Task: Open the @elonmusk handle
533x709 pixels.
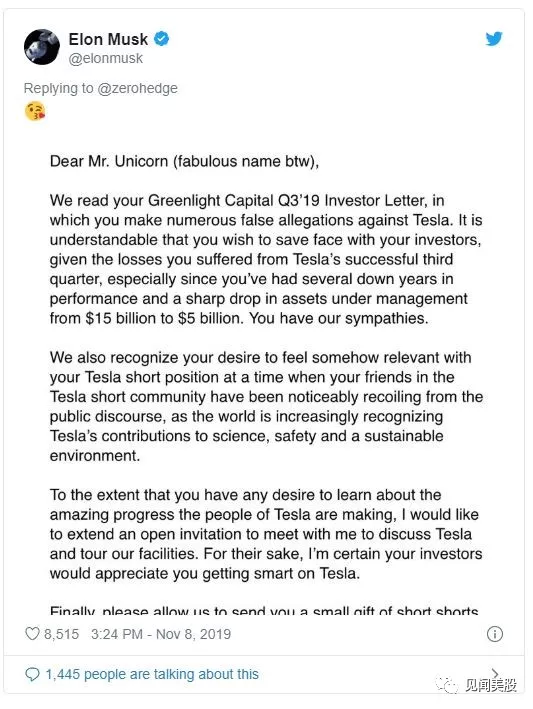Action: click(x=105, y=58)
